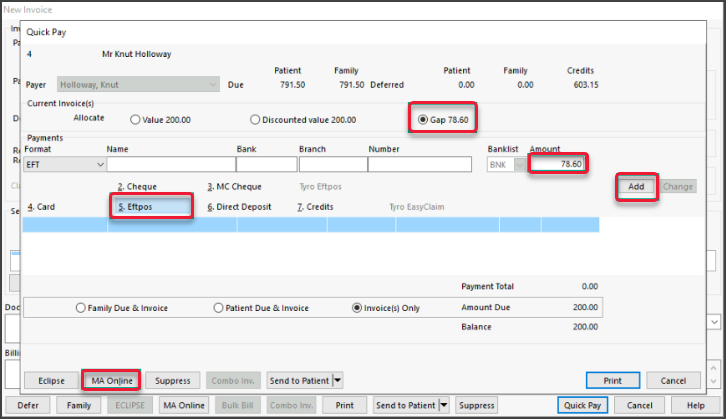Screen dimensions: 726x419
Task: Click Family button in New Invoice window
Action: tap(79, 405)
